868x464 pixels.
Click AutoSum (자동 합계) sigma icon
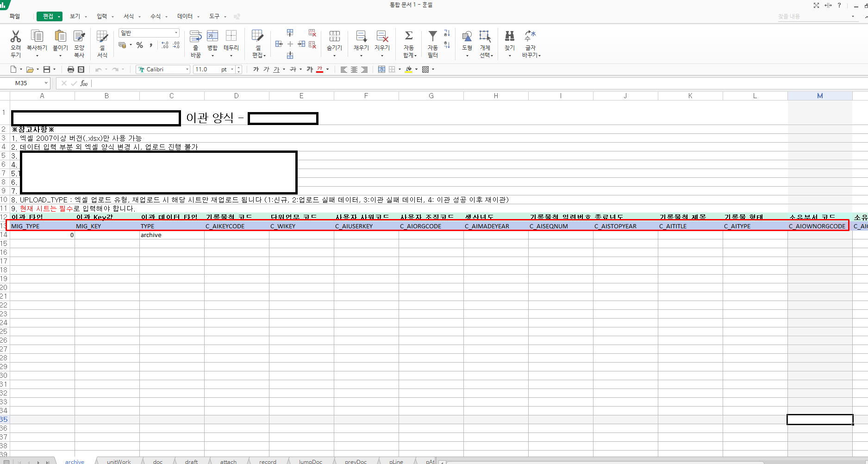click(409, 36)
